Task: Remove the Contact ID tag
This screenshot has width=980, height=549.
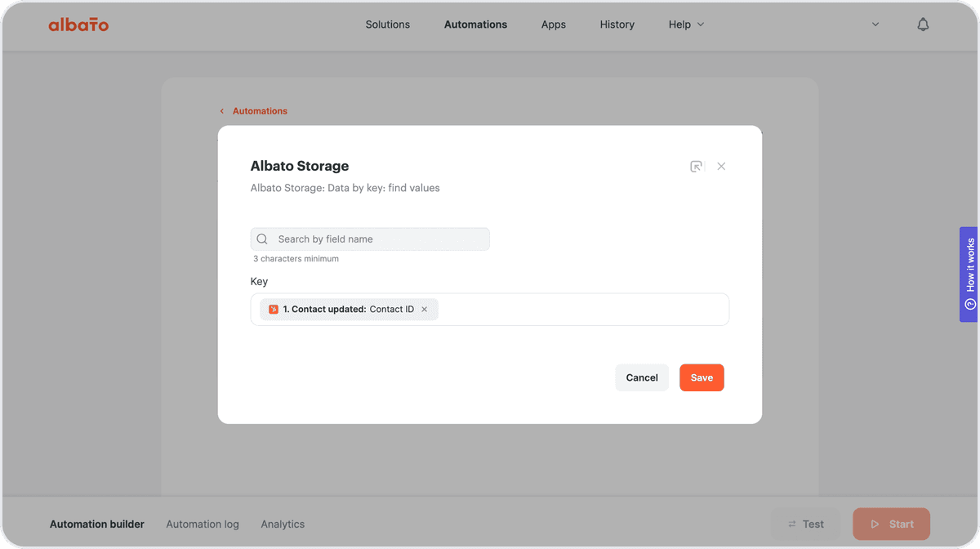Action: coord(424,310)
